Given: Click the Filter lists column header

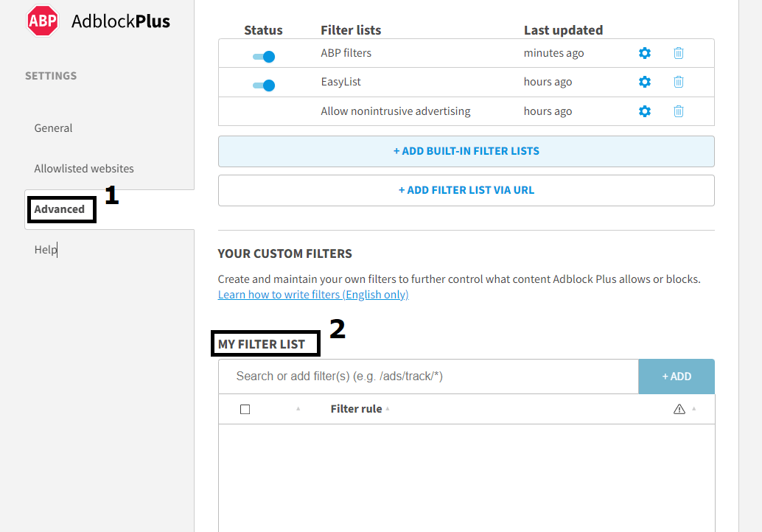Looking at the screenshot, I should [x=350, y=30].
